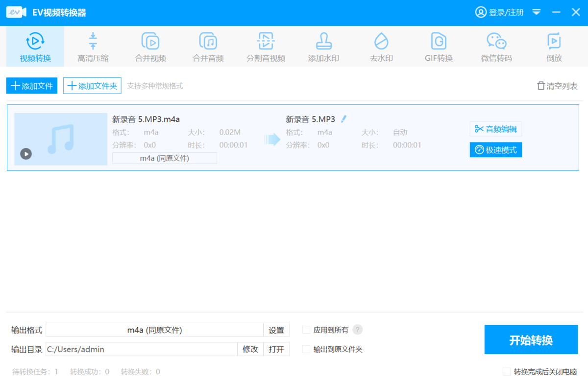Rename output using the pencil edit icon
The height and width of the screenshot is (382, 588).
[343, 119]
